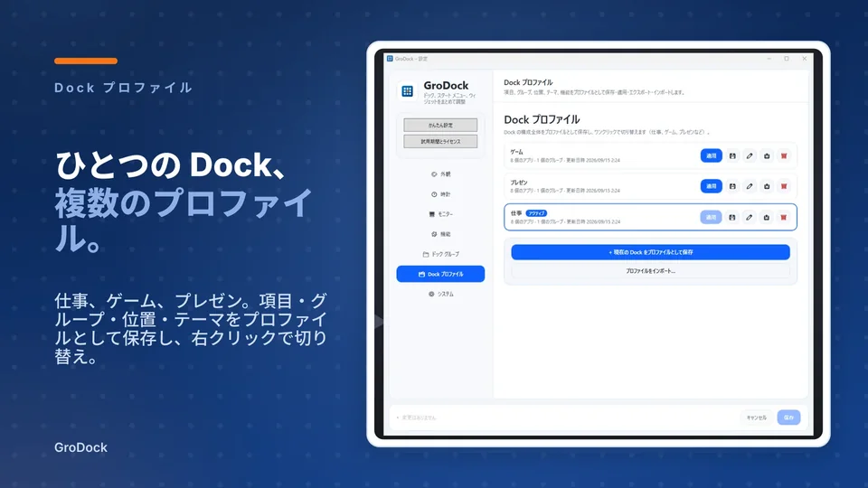Image resolution: width=868 pixels, height=488 pixels.
Task: Open かんたん設定 button in sidebar
Action: 440,125
